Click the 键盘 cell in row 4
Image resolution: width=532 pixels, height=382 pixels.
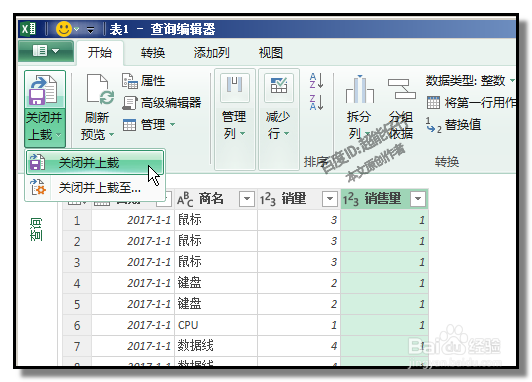pyautogui.click(x=216, y=283)
